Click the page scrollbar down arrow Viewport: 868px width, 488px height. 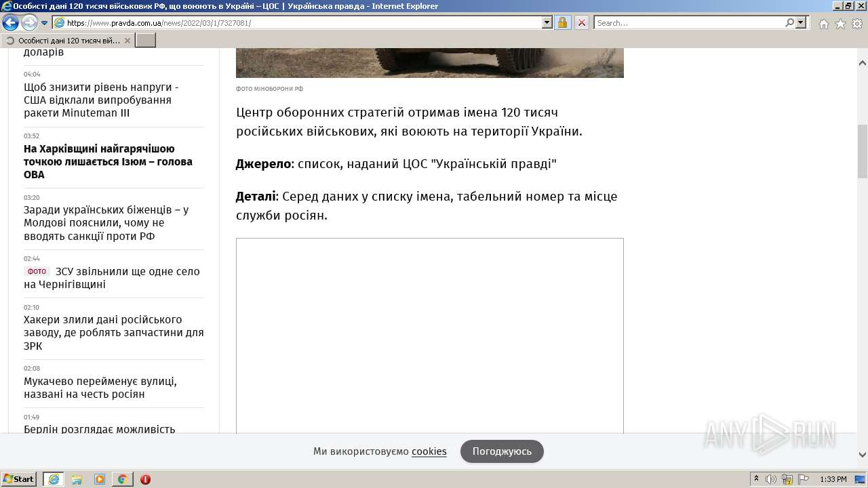pyautogui.click(x=863, y=455)
